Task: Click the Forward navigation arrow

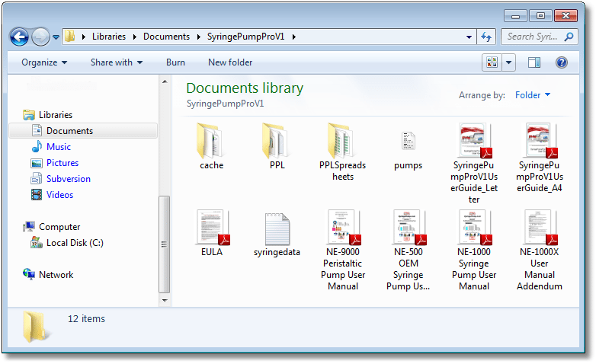Action: [40, 37]
